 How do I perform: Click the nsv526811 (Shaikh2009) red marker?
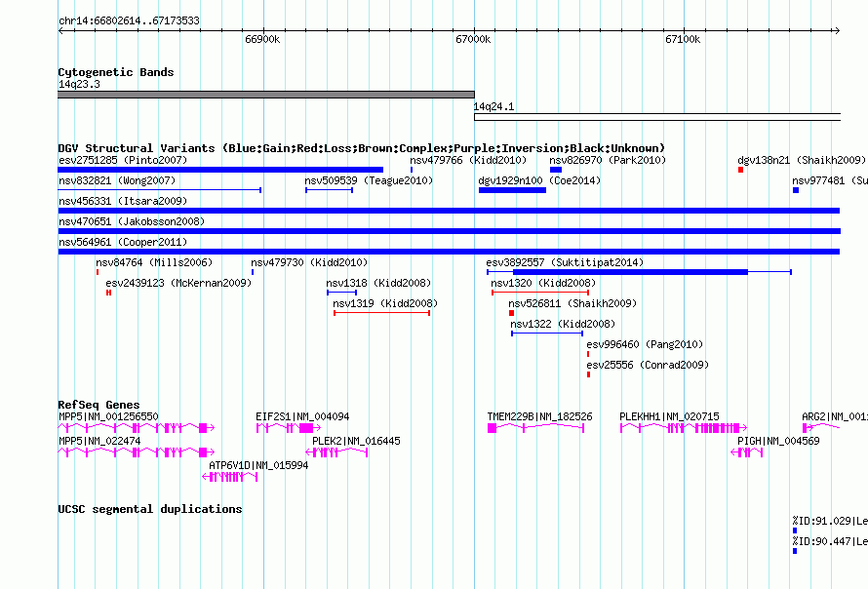point(511,313)
